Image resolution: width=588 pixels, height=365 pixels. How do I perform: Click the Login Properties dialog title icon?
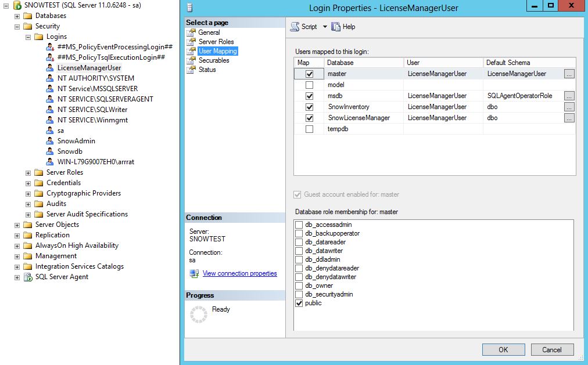(190, 8)
